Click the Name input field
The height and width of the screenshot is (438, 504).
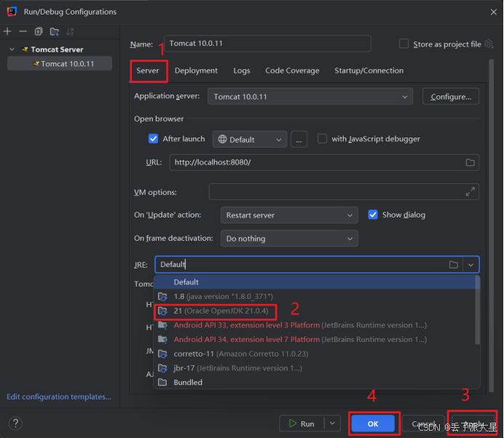(x=267, y=44)
